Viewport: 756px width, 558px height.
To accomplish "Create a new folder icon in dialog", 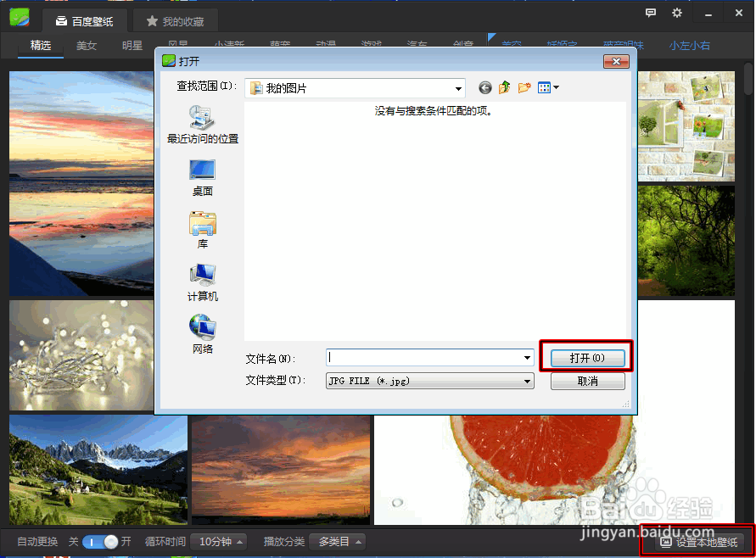I will [524, 87].
